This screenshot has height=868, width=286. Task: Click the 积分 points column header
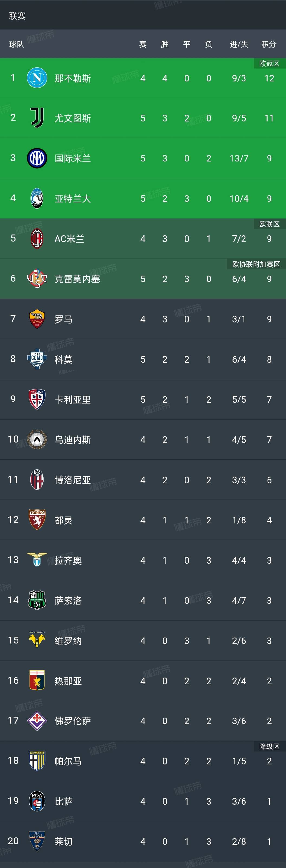[269, 44]
